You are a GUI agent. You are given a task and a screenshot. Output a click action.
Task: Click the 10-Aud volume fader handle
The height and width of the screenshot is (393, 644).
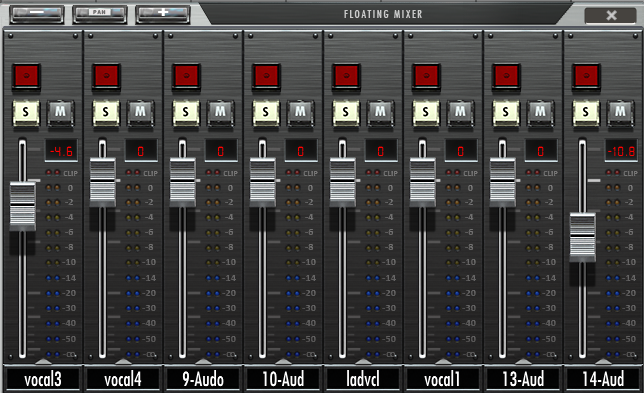(x=263, y=182)
